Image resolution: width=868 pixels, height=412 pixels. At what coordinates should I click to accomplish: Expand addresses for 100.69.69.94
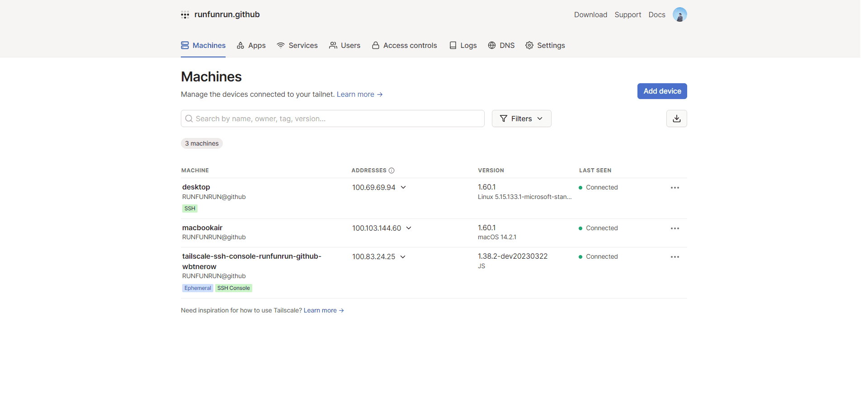[403, 187]
